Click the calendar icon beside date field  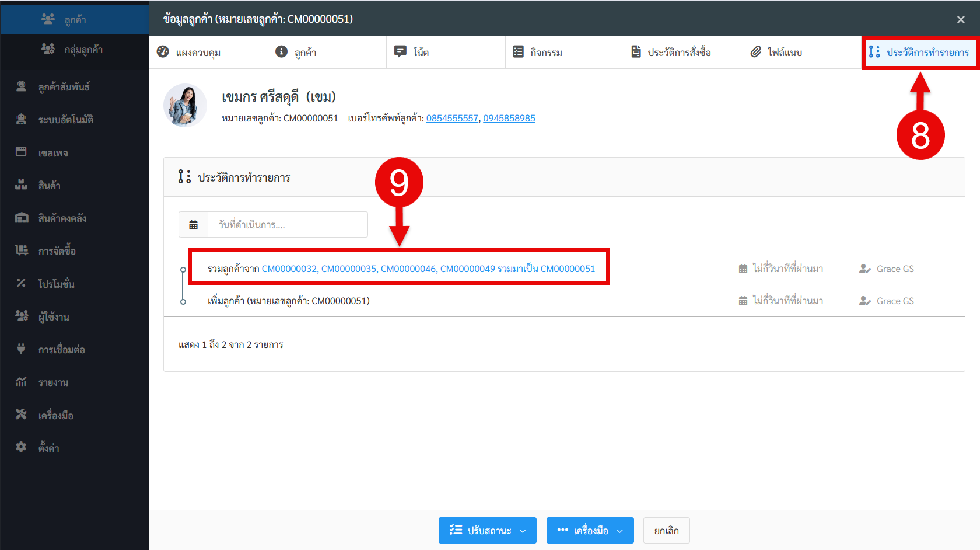[x=194, y=225]
